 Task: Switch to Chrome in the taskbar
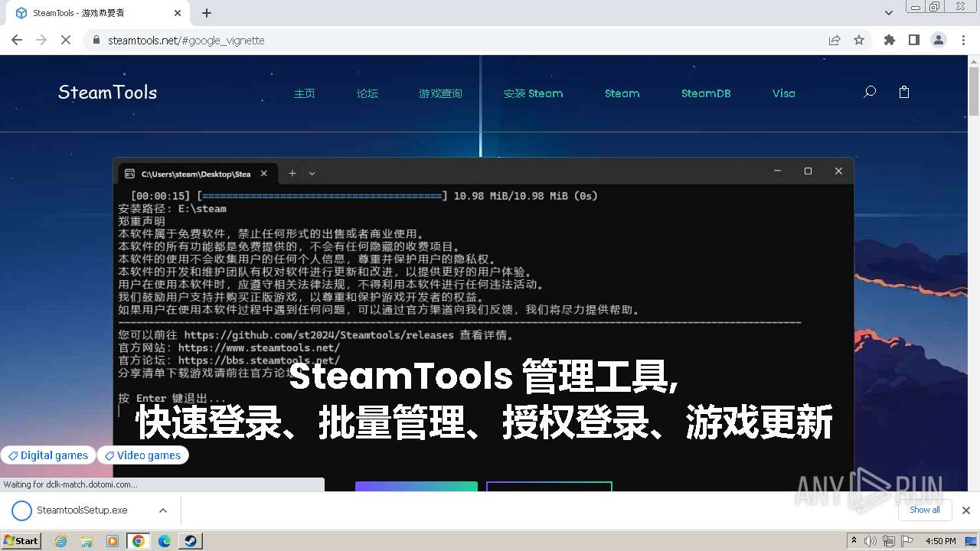139,541
